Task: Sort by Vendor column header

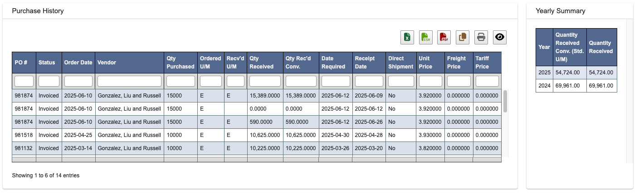Action: pos(130,63)
